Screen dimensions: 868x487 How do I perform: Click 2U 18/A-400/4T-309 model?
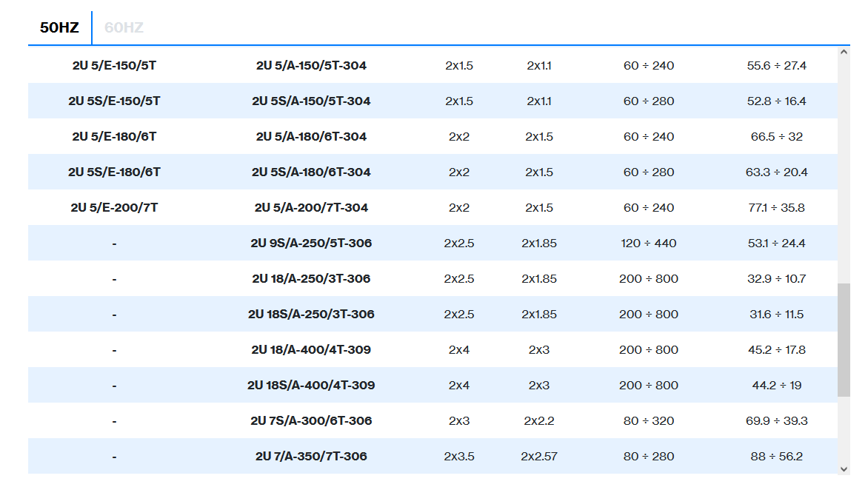311,349
